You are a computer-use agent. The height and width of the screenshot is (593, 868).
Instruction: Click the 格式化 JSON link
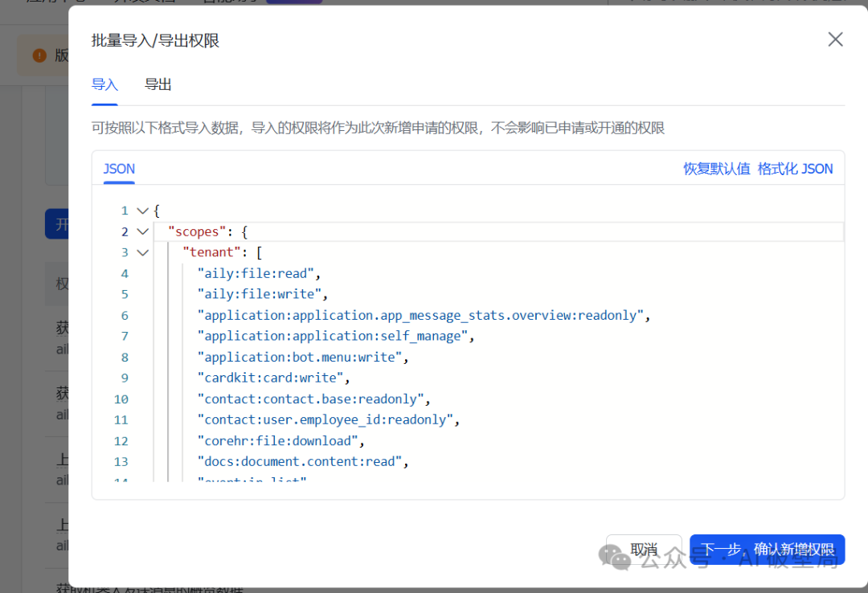pos(795,169)
